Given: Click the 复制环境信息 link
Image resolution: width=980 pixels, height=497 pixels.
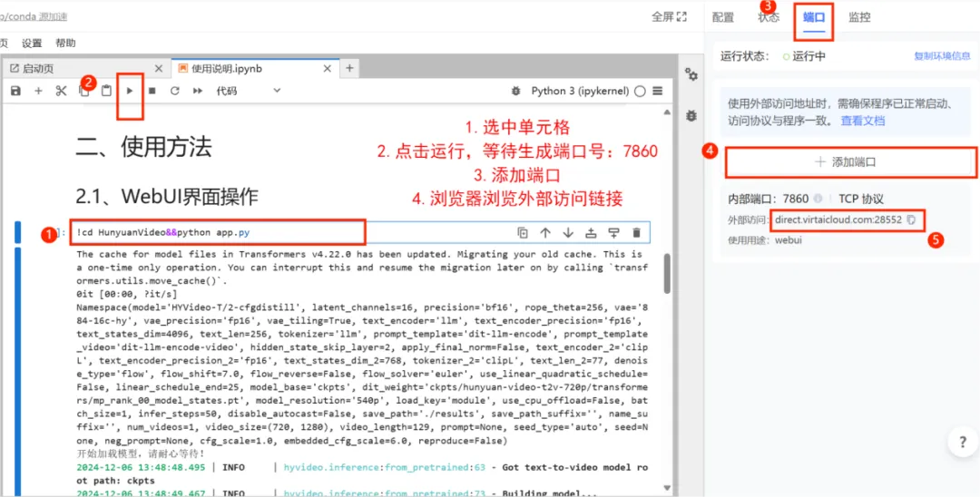Looking at the screenshot, I should tap(942, 56).
